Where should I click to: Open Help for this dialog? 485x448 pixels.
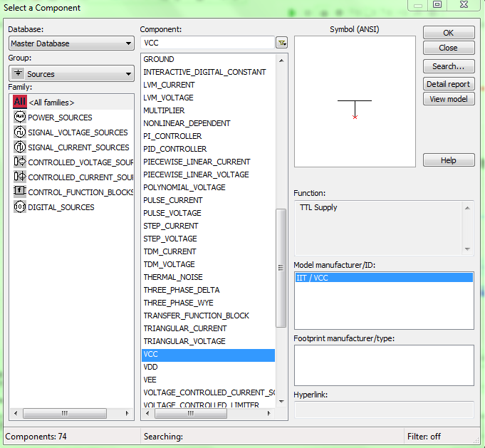point(449,160)
